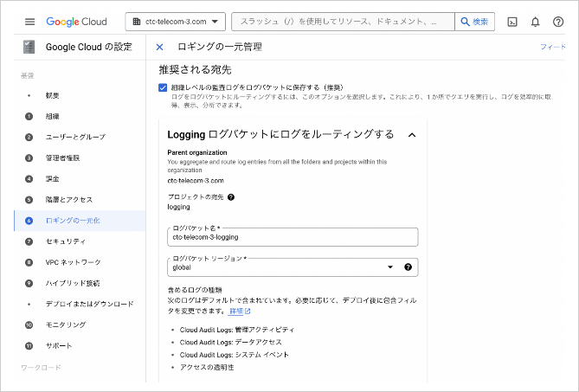The image size is (579, 392).
Task: Uncheck 組織レベルの監査ログ checkbox
Action: coord(163,88)
